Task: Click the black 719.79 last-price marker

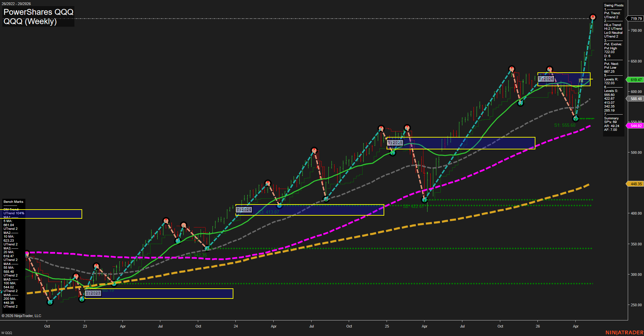Action: [x=636, y=19]
